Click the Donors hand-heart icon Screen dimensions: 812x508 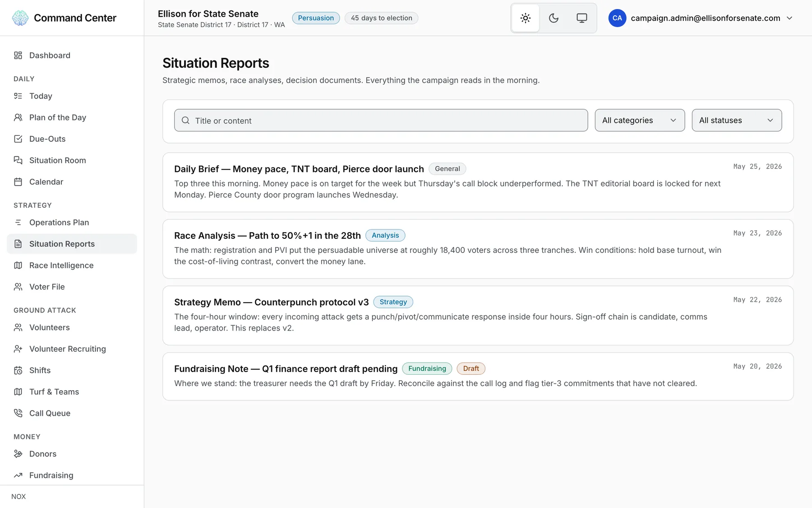pyautogui.click(x=18, y=454)
